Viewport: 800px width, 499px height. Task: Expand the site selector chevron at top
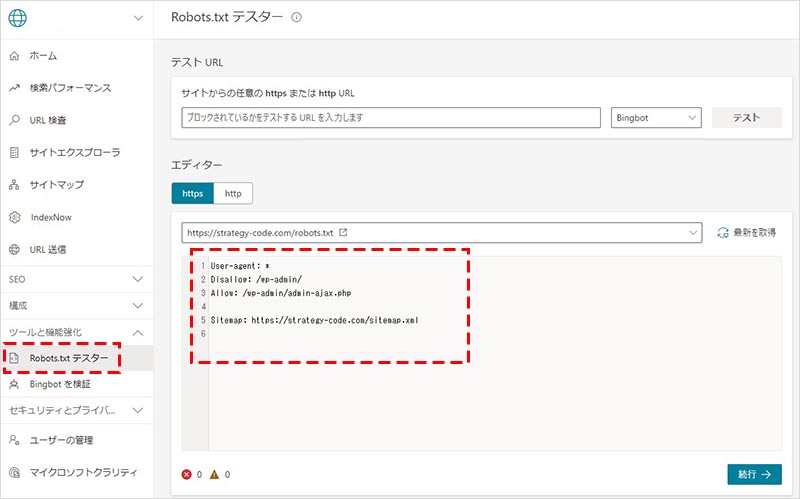pos(138,18)
